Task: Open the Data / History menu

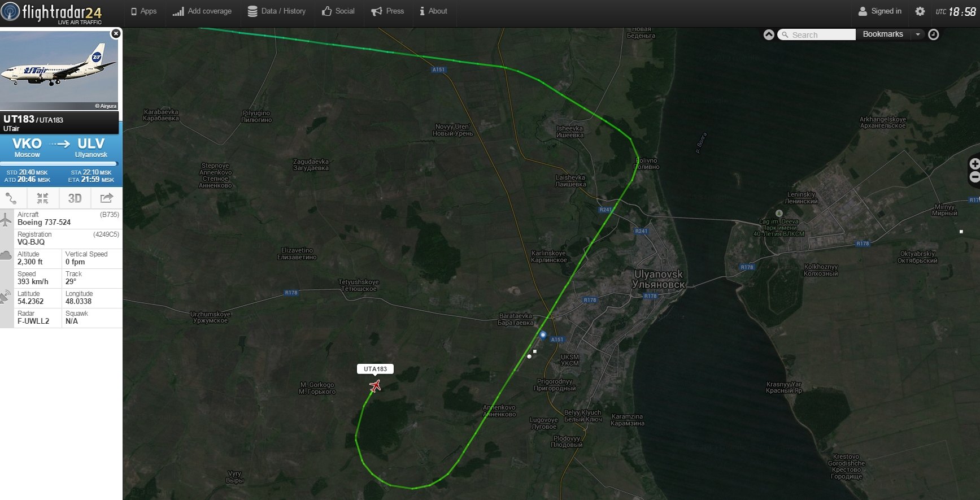Action: 277,11
